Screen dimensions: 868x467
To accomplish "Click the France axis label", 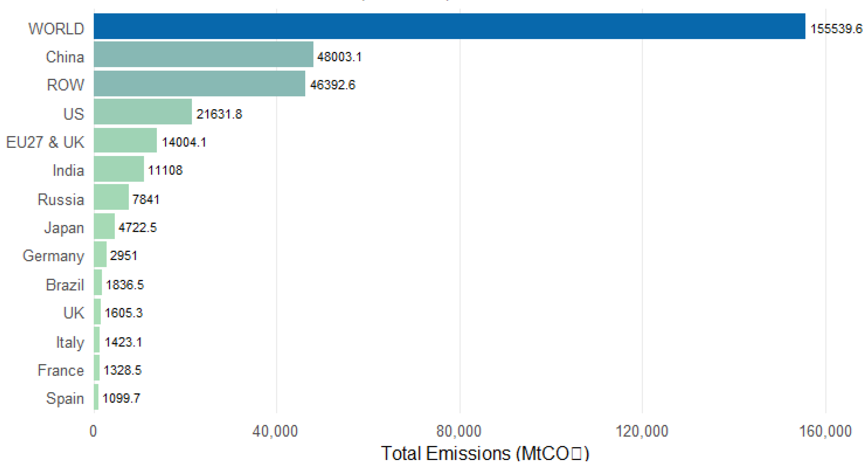I will [x=61, y=370].
